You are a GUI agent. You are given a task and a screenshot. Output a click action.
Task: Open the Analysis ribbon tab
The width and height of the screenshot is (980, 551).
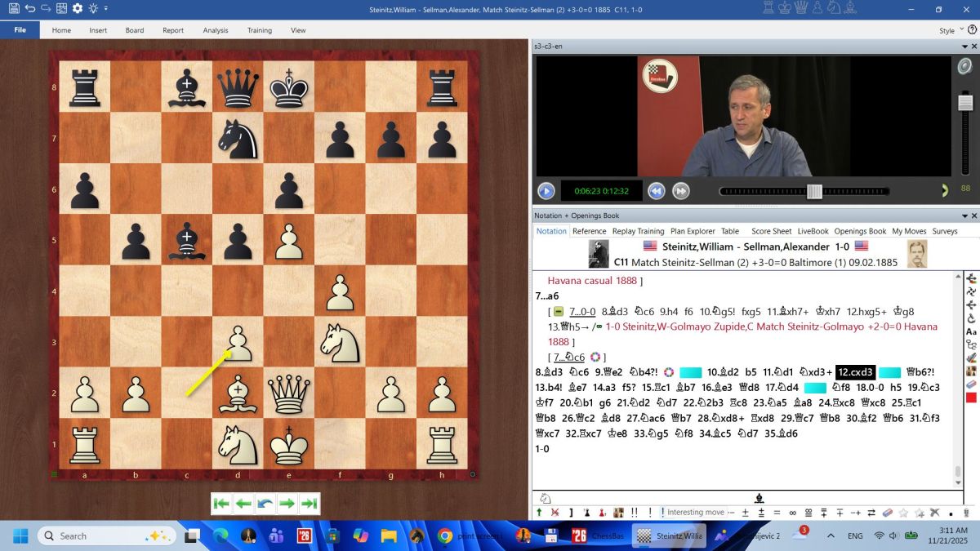coord(216,30)
